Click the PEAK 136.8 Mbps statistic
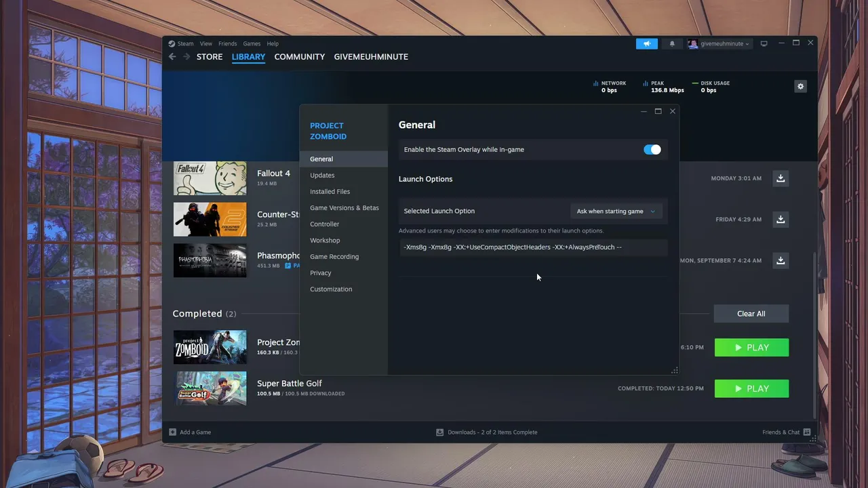868x488 pixels. point(663,87)
